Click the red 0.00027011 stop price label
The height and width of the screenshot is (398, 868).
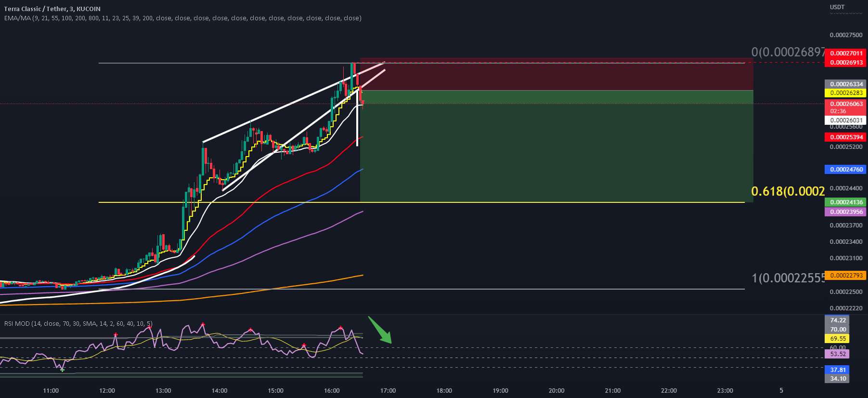pyautogui.click(x=846, y=53)
